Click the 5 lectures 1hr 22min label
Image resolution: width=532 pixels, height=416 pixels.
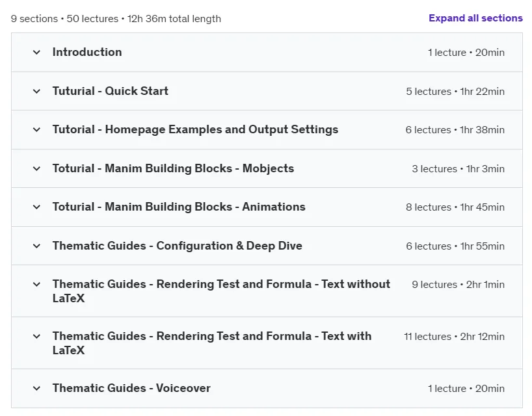point(455,92)
